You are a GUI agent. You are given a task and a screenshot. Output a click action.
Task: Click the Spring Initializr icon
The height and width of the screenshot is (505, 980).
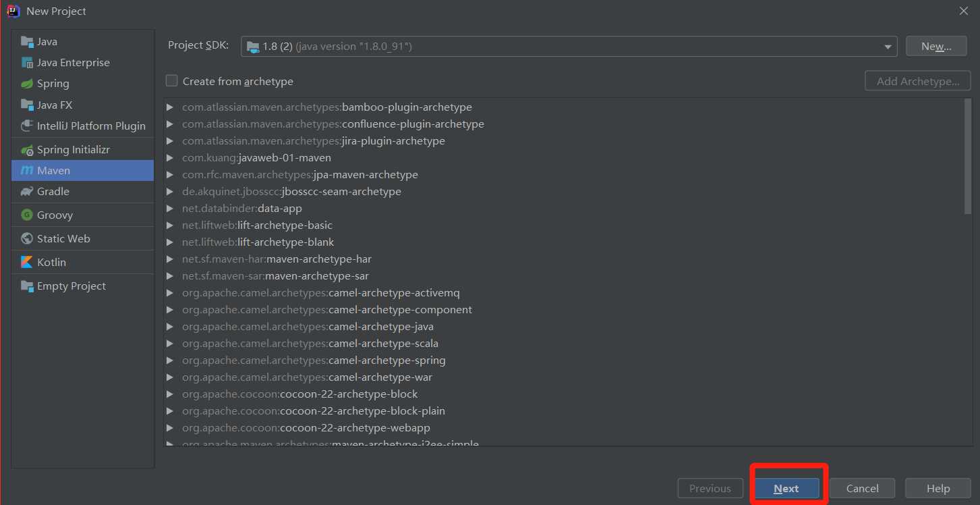(x=27, y=149)
